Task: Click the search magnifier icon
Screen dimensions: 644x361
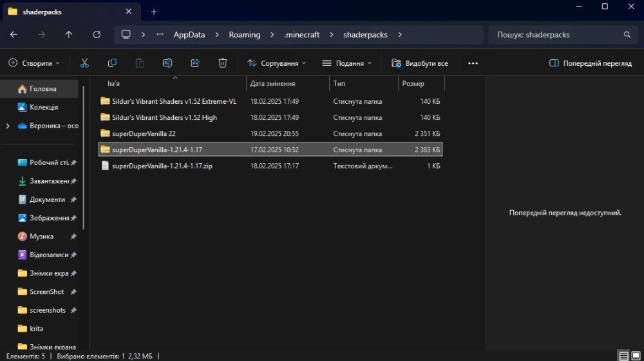Action: point(627,35)
